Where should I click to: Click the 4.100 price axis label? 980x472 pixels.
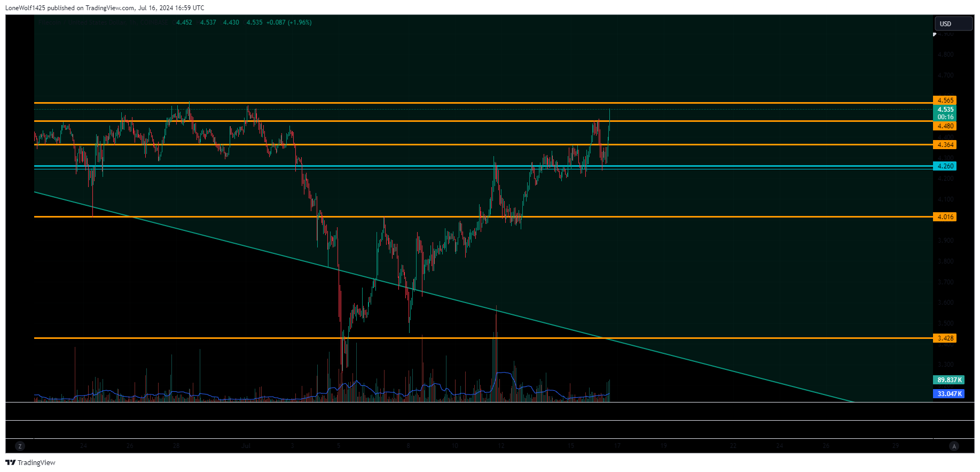[x=945, y=199]
